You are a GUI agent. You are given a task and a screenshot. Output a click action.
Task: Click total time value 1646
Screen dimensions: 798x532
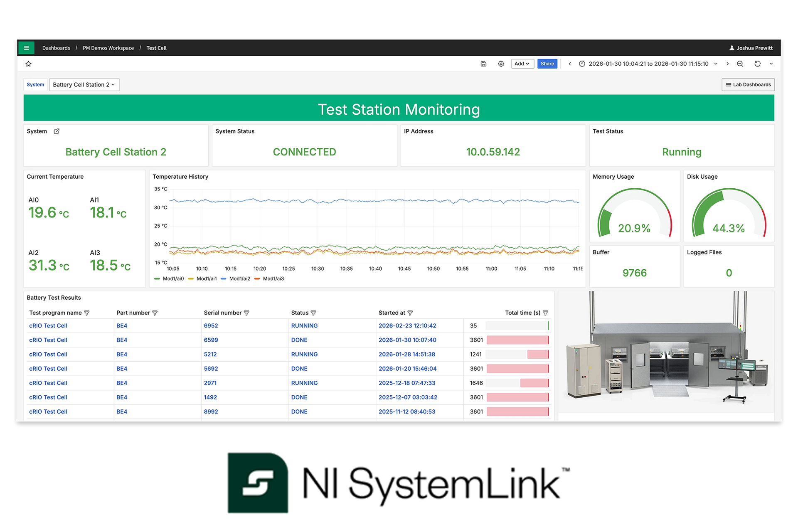476,383
